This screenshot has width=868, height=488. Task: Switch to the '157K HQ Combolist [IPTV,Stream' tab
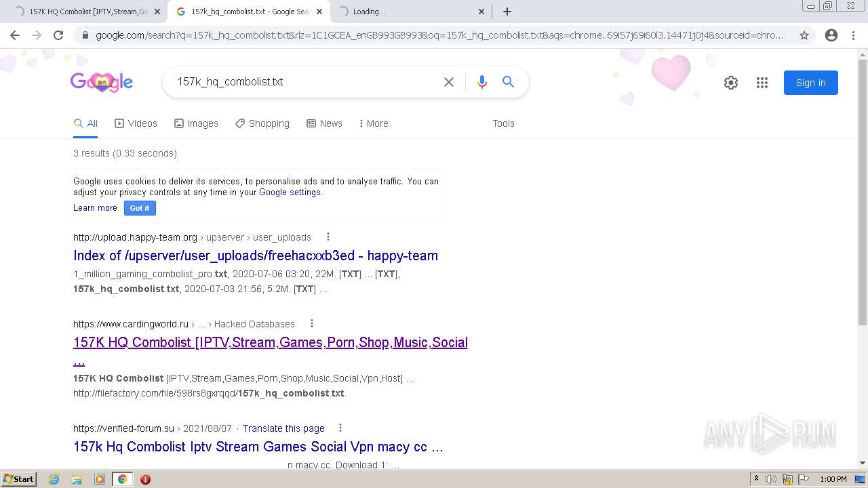click(88, 12)
